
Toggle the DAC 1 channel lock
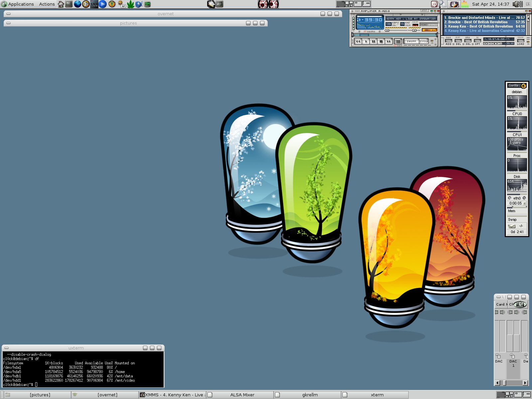(x=512, y=356)
